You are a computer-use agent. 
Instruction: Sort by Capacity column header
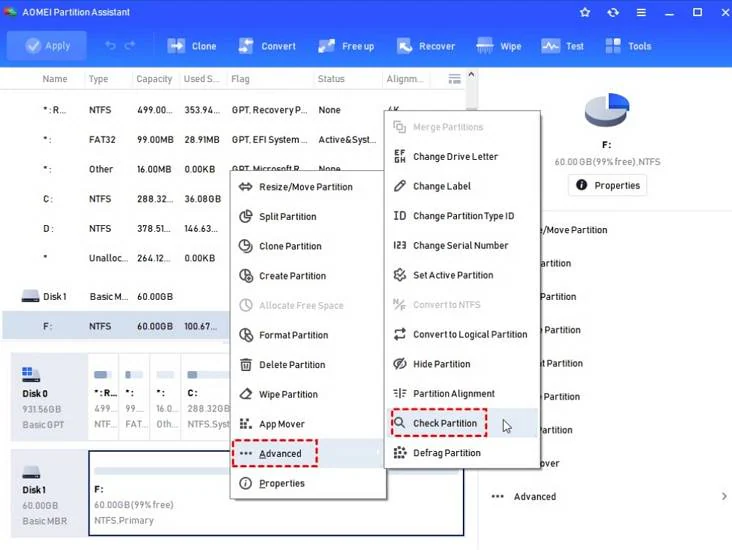(154, 79)
